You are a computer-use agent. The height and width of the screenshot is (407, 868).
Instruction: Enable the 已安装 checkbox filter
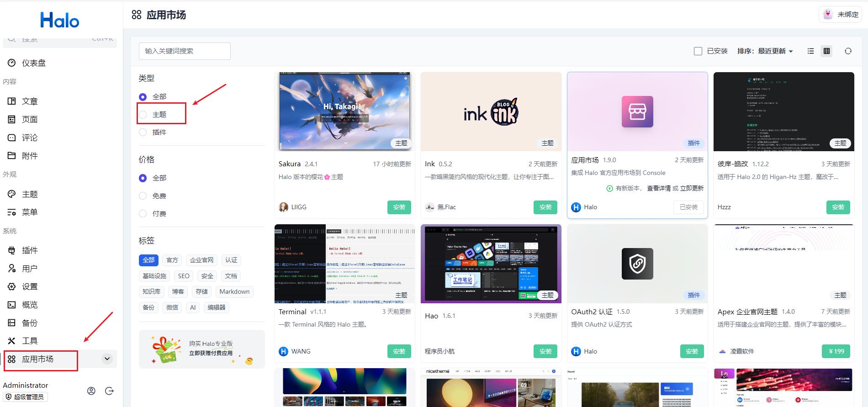[698, 51]
